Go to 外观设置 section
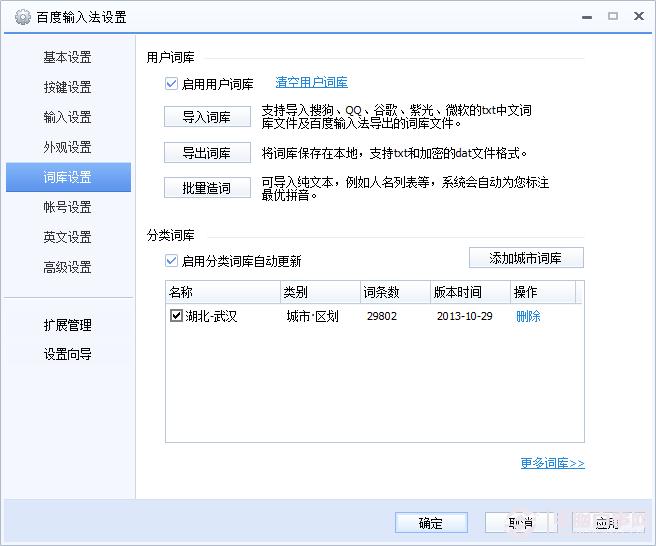This screenshot has height=546, width=656. (x=68, y=147)
